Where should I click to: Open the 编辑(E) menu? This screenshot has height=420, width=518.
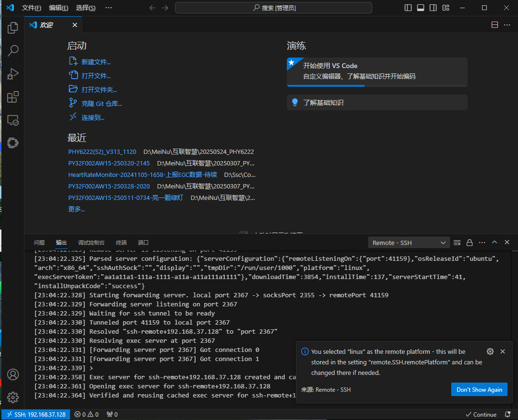point(59,8)
